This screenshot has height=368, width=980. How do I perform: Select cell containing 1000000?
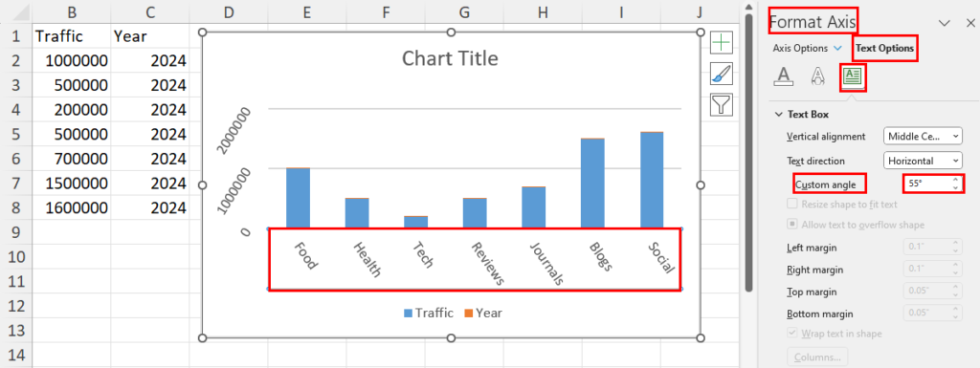coord(72,60)
